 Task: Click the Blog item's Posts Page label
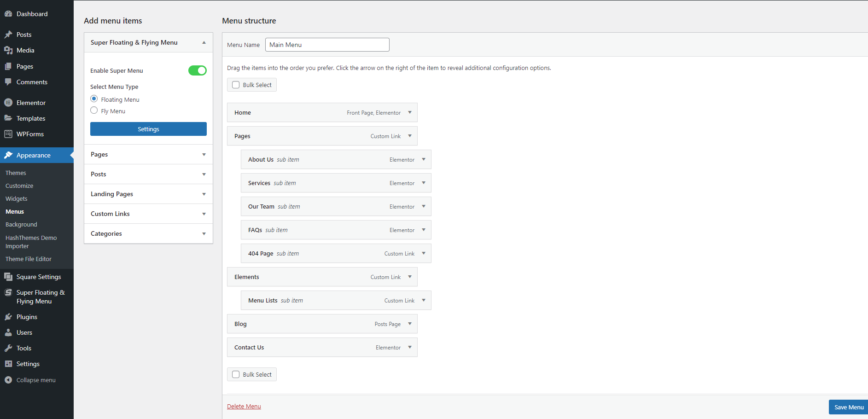[388, 324]
